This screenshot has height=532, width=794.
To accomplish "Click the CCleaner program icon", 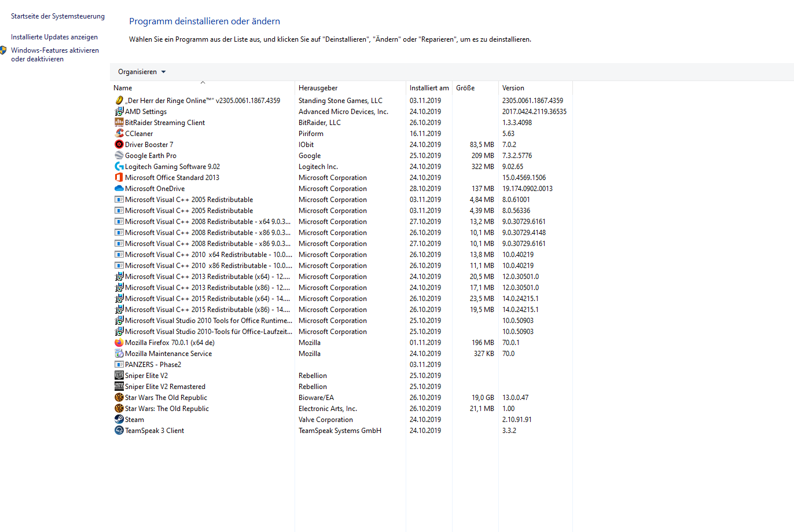I will [119, 133].
